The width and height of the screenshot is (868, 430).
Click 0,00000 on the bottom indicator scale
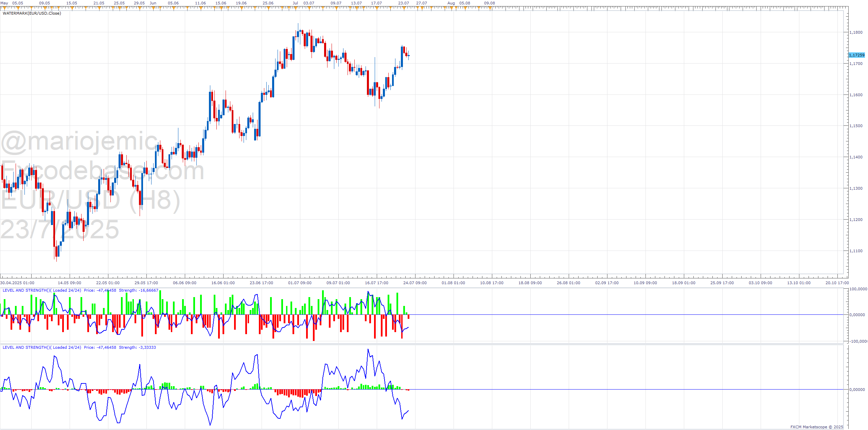click(x=857, y=390)
